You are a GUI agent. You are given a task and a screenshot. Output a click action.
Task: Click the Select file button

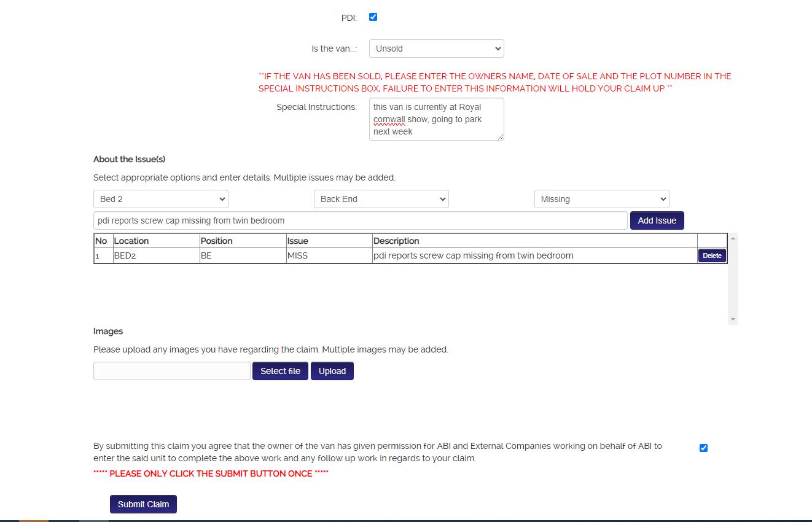(280, 371)
